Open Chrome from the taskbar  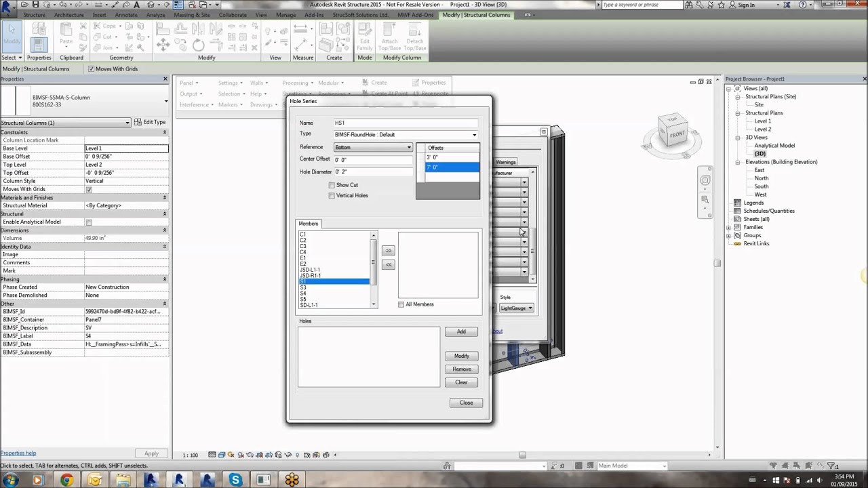pos(66,480)
